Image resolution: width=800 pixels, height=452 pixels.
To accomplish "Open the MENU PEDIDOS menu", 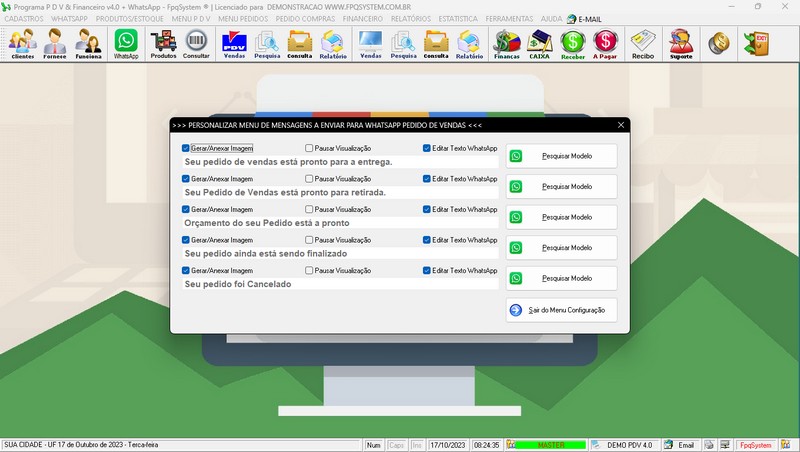I will [x=243, y=19].
